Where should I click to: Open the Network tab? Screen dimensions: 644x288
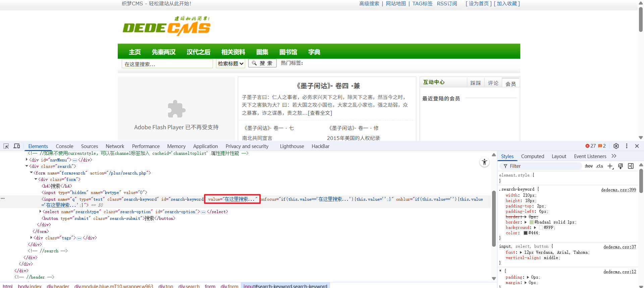pos(115,146)
